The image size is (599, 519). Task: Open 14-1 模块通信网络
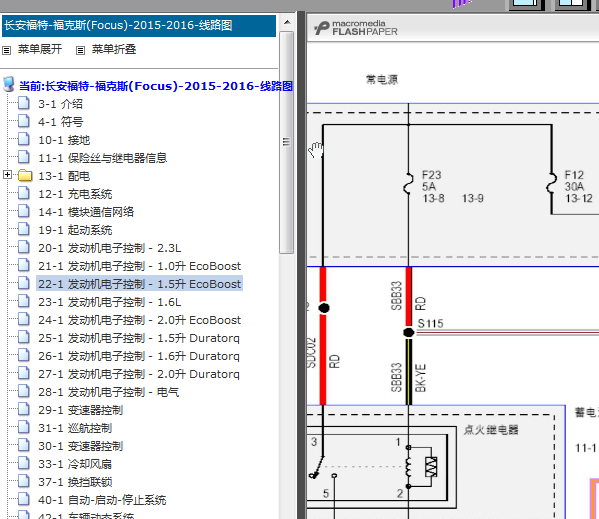coord(86,212)
